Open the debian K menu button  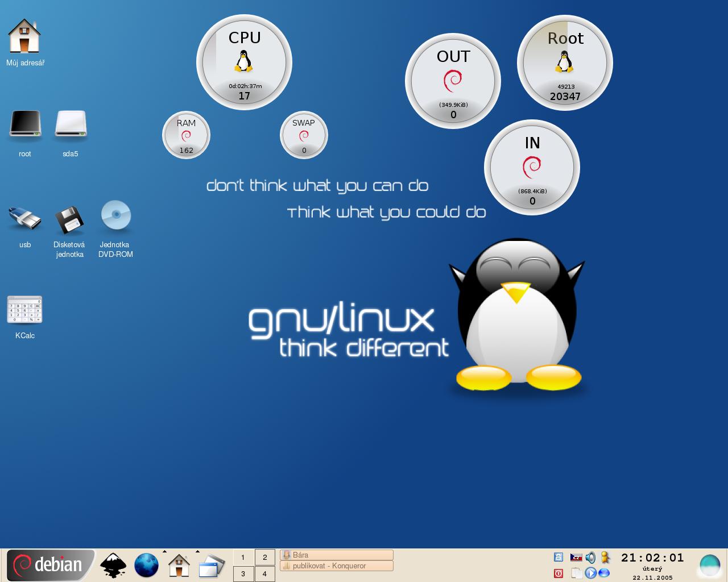tap(50, 565)
